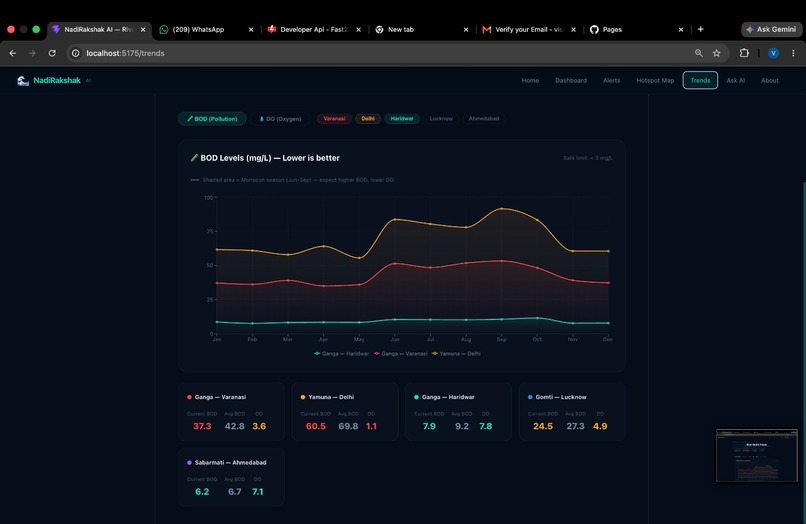Viewport: 806px width, 524px height.
Task: Switch to the GitHub Pages tab
Action: click(x=636, y=30)
